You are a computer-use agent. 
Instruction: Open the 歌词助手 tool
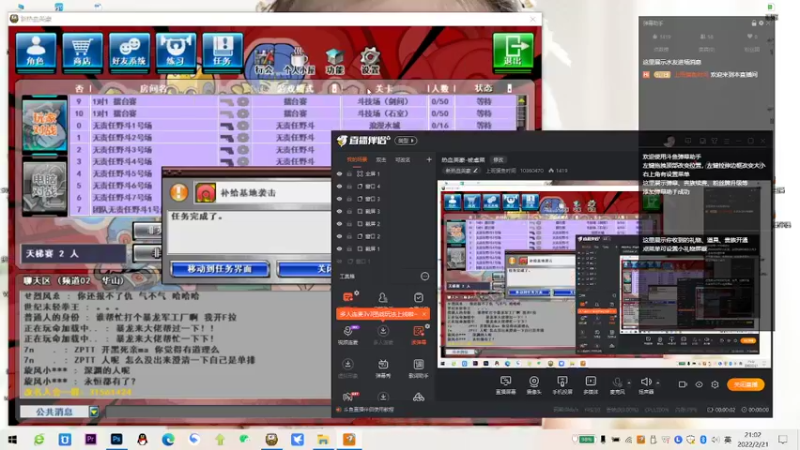coord(418,368)
